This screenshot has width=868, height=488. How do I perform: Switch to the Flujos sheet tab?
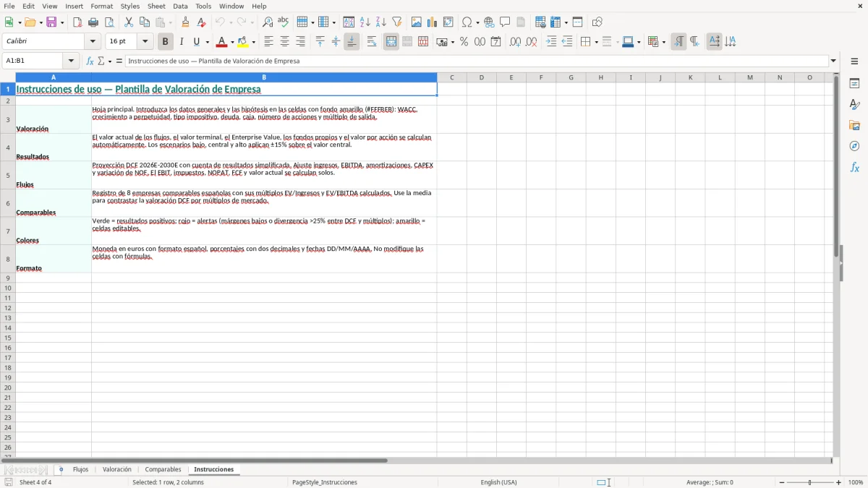point(80,470)
